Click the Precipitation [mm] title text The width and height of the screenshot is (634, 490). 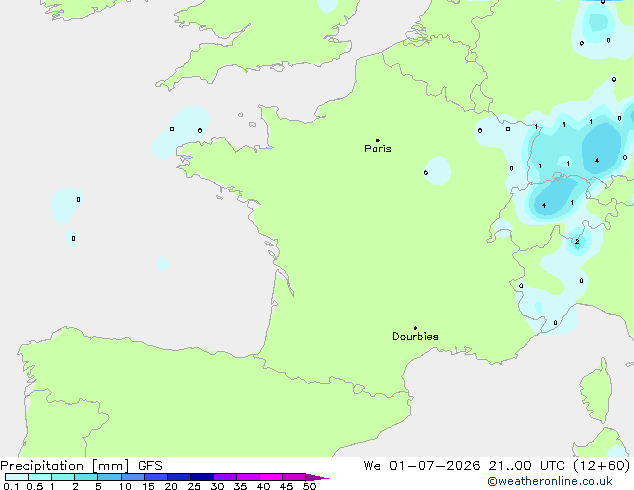click(x=65, y=466)
